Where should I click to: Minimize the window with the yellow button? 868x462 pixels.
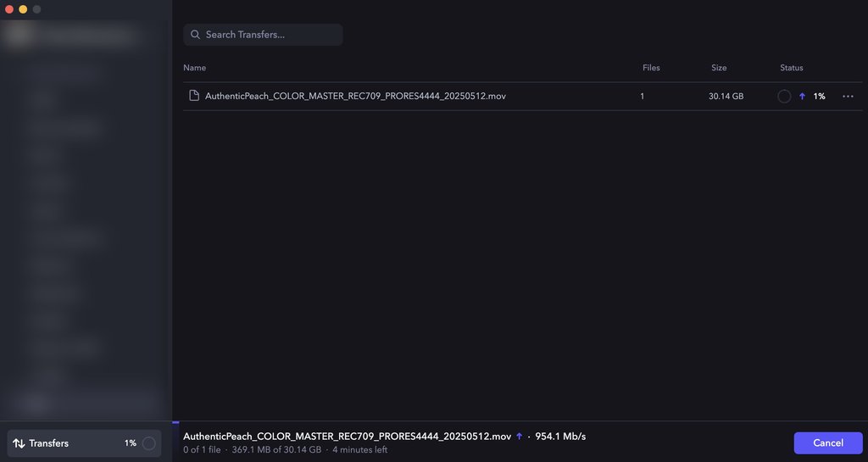[23, 9]
